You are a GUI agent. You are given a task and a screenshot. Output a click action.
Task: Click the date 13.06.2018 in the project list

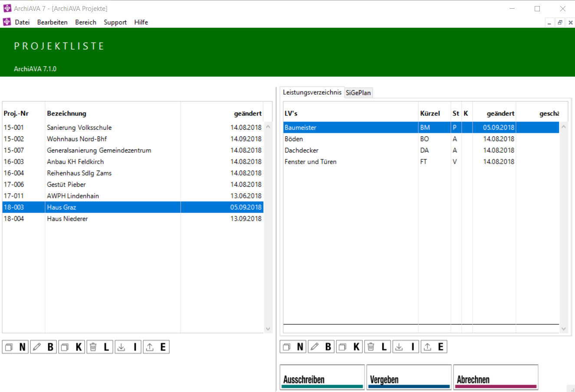(x=246, y=196)
